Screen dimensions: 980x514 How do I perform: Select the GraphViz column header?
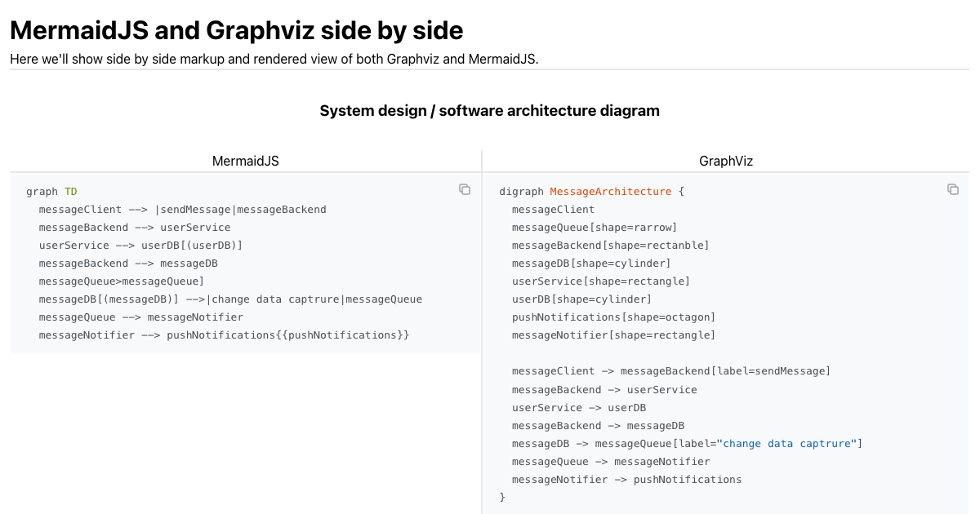725,161
